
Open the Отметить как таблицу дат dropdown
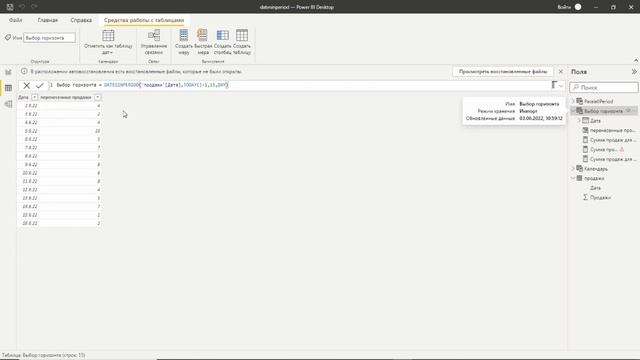click(x=108, y=42)
